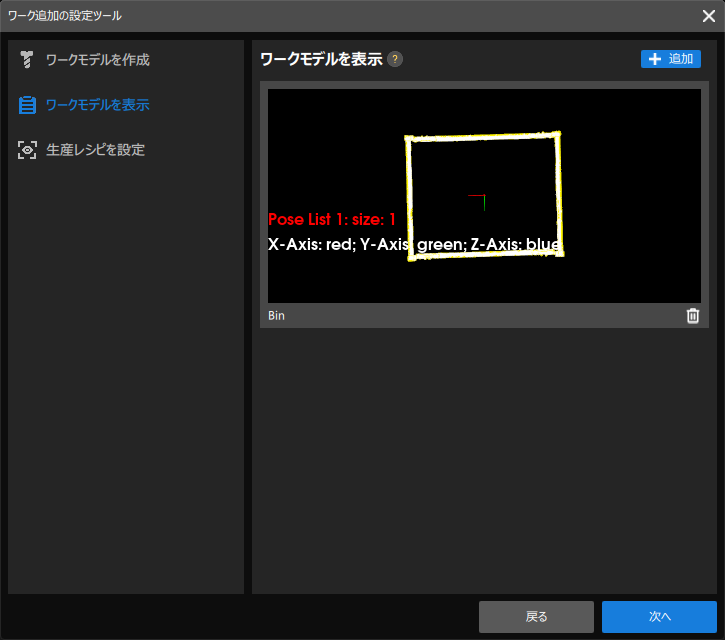725x640 pixels.
Task: Click the plus icon on 追加 button
Action: 656,59
